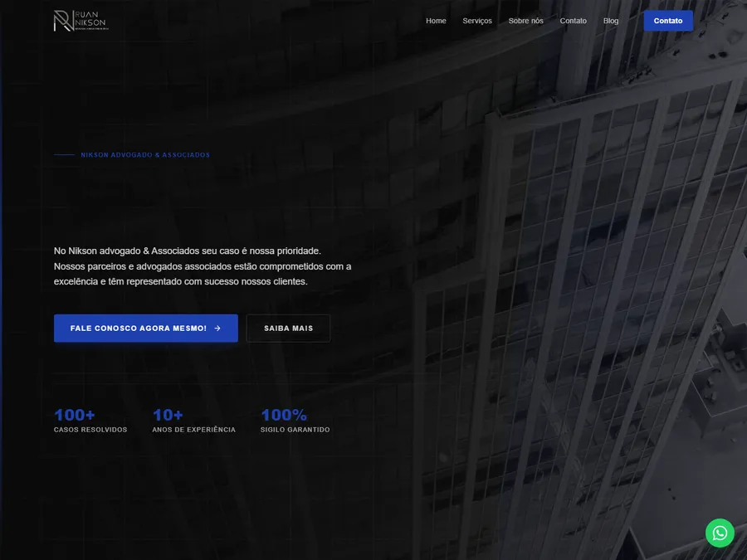This screenshot has width=747, height=560.
Task: Click the Saiba Mais button
Action: click(x=288, y=328)
